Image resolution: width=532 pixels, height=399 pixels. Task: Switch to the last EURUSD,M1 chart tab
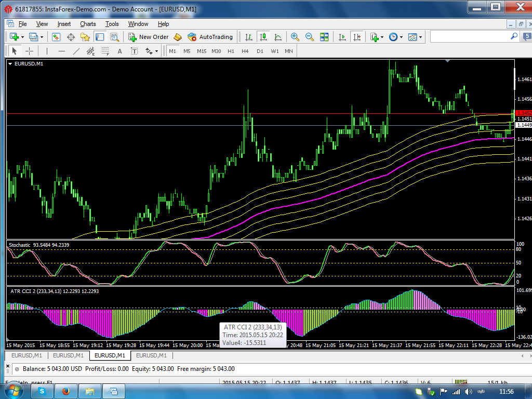click(151, 355)
